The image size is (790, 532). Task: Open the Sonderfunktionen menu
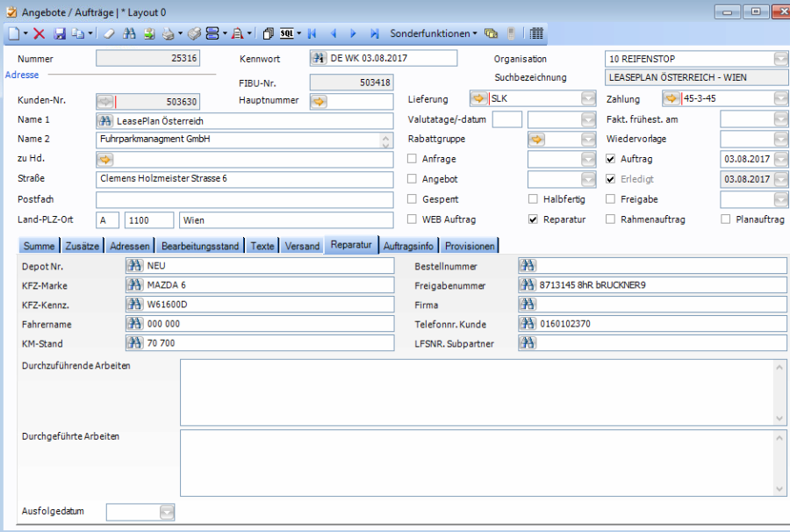click(x=433, y=33)
